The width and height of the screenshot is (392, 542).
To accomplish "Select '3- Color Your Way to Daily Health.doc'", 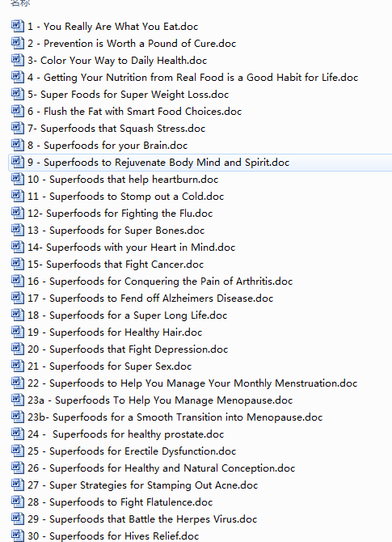I will (x=117, y=61).
